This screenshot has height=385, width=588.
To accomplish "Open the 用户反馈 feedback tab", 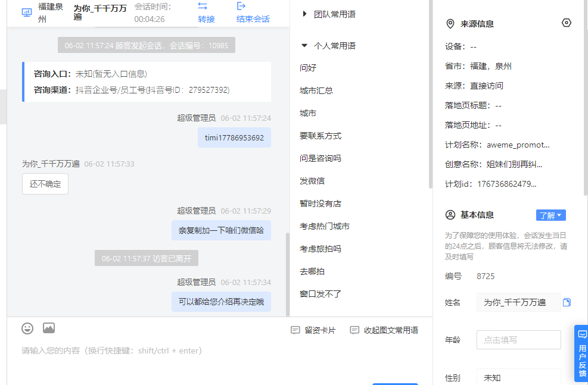I will pos(581,353).
